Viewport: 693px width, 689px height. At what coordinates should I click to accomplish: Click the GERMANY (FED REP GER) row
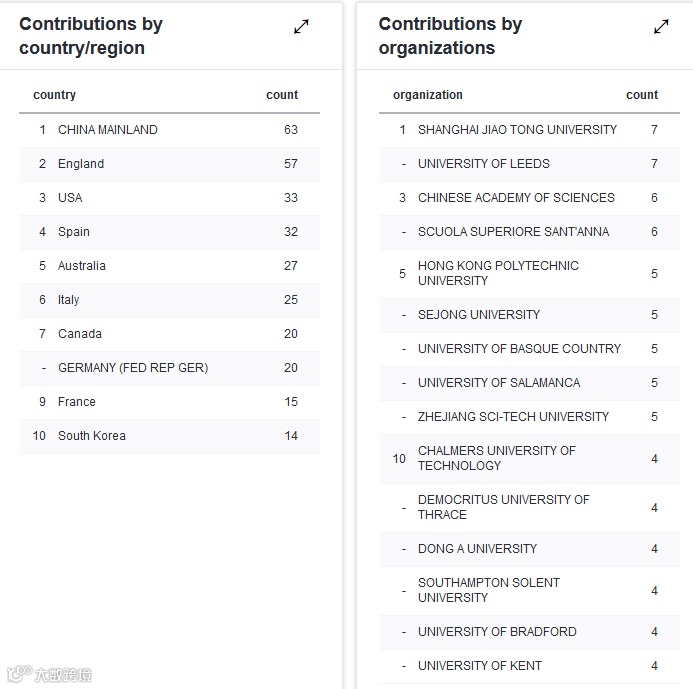coord(133,368)
